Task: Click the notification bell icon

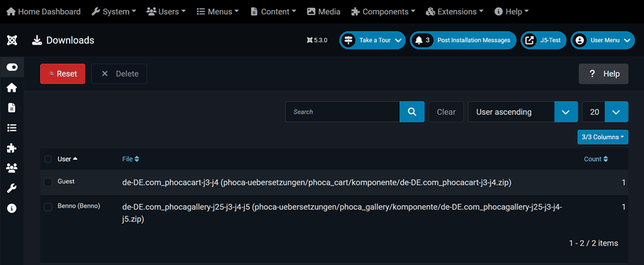Action: coord(419,40)
